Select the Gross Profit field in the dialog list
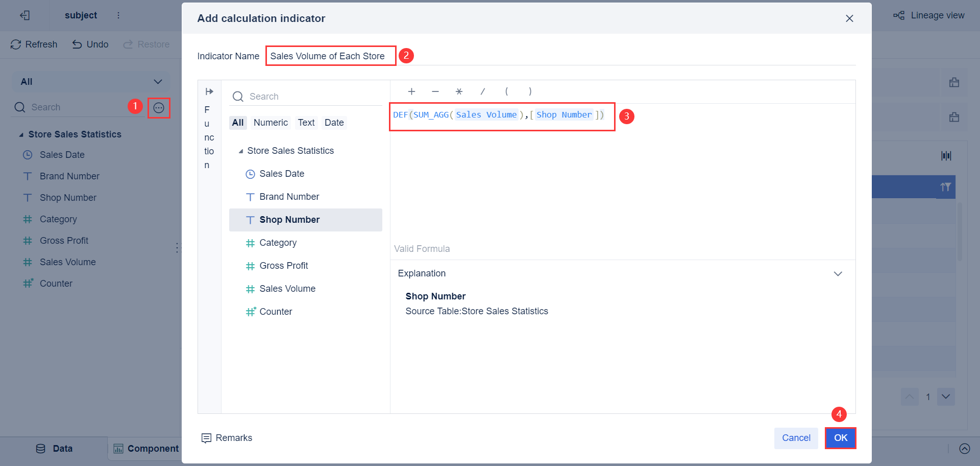 284,265
